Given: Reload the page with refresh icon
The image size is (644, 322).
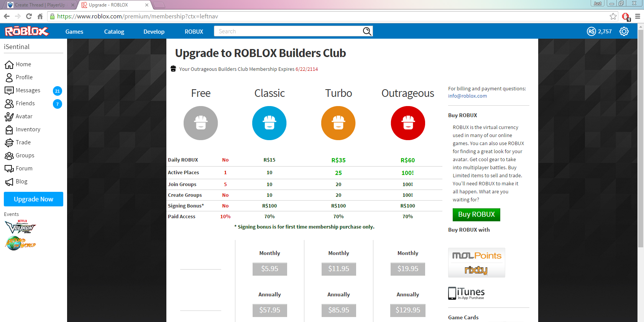Looking at the screenshot, I should click(29, 16).
